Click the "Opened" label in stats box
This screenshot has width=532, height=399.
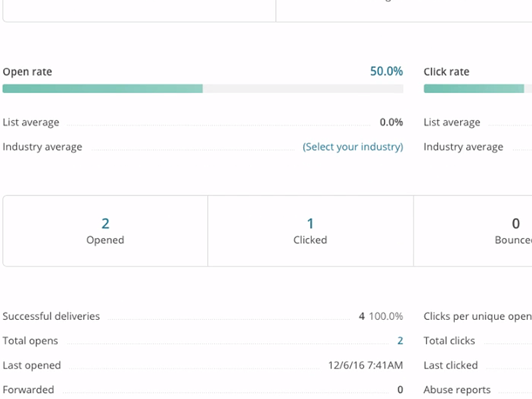[x=105, y=240]
